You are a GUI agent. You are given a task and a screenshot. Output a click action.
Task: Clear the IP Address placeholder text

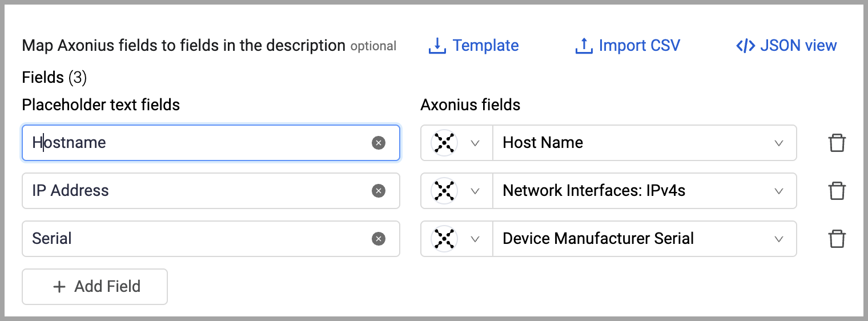pyautogui.click(x=379, y=191)
